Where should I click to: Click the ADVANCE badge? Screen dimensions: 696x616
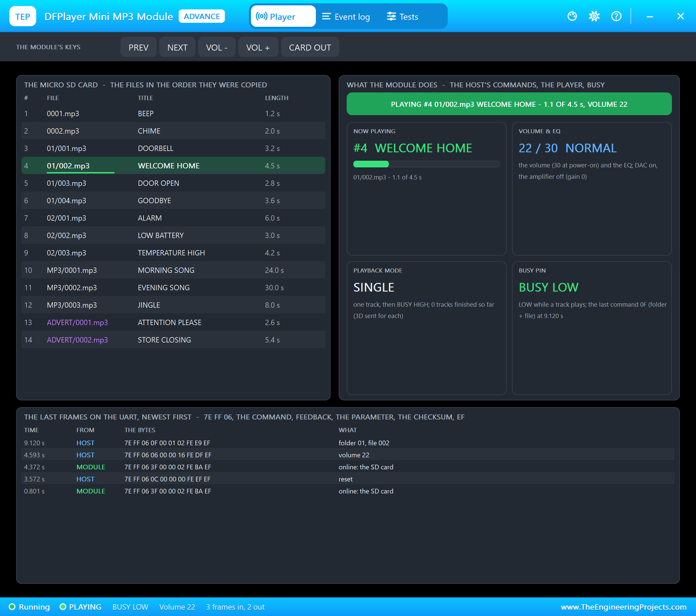(x=201, y=16)
